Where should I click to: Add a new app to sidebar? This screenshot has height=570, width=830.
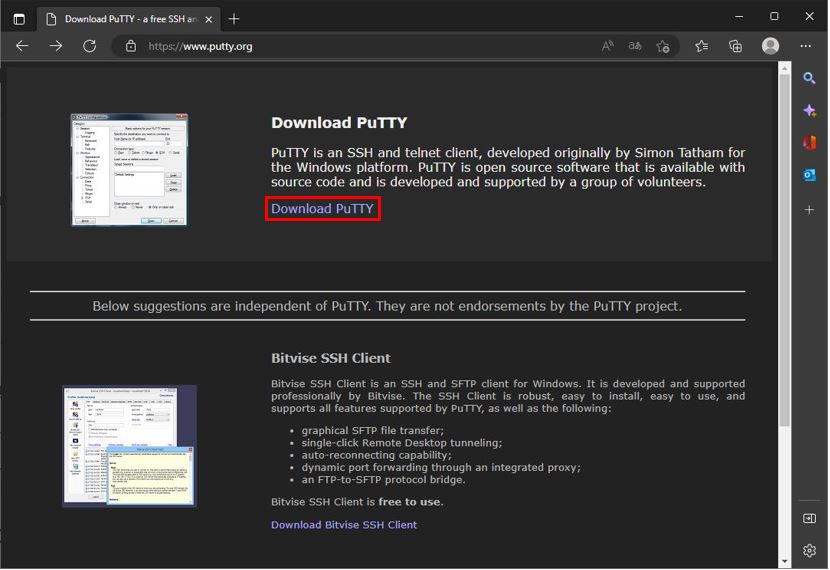point(810,210)
